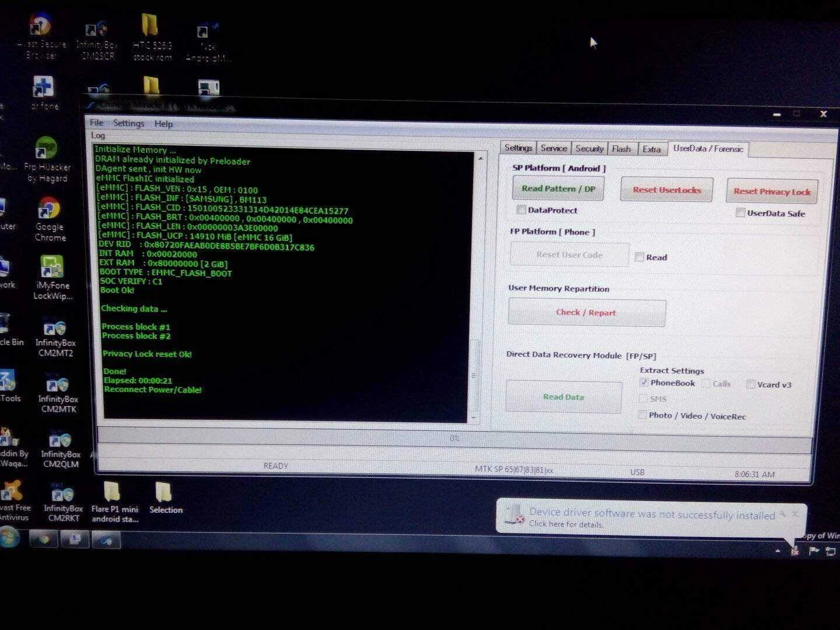Open the dr fone desktop shortcut

coord(44,93)
